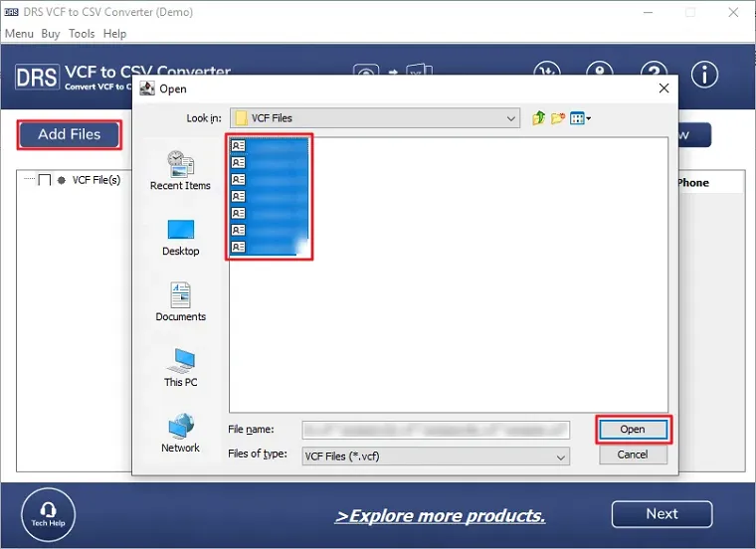756x549 pixels.
Task: Select the last VCF file in list
Action: (x=269, y=248)
